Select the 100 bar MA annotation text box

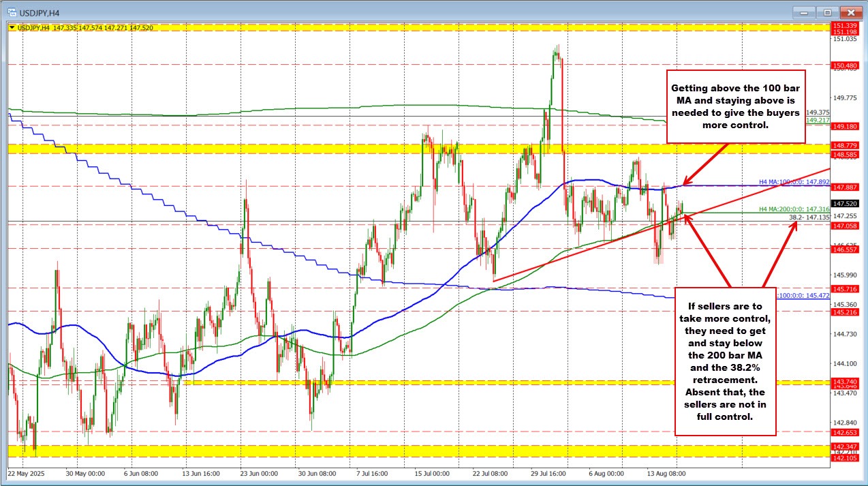(735, 106)
